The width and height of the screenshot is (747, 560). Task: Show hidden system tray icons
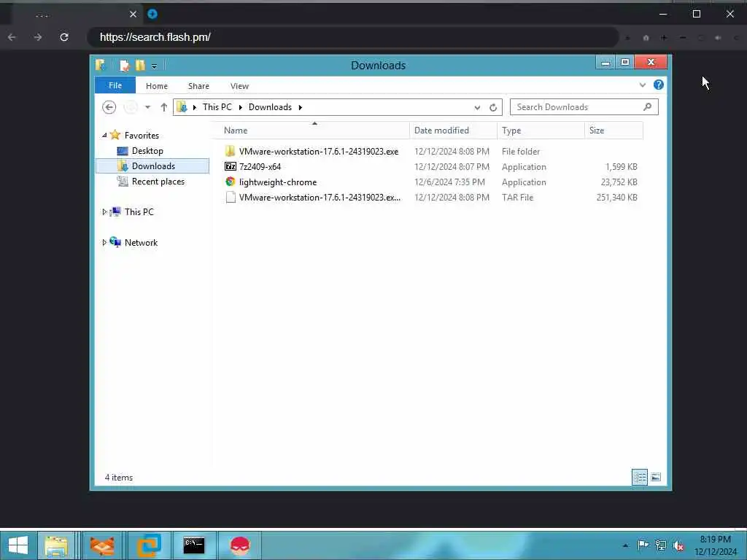625,545
